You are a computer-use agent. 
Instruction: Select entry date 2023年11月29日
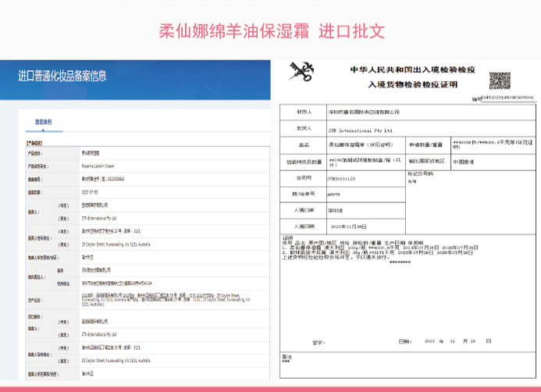coord(348,226)
